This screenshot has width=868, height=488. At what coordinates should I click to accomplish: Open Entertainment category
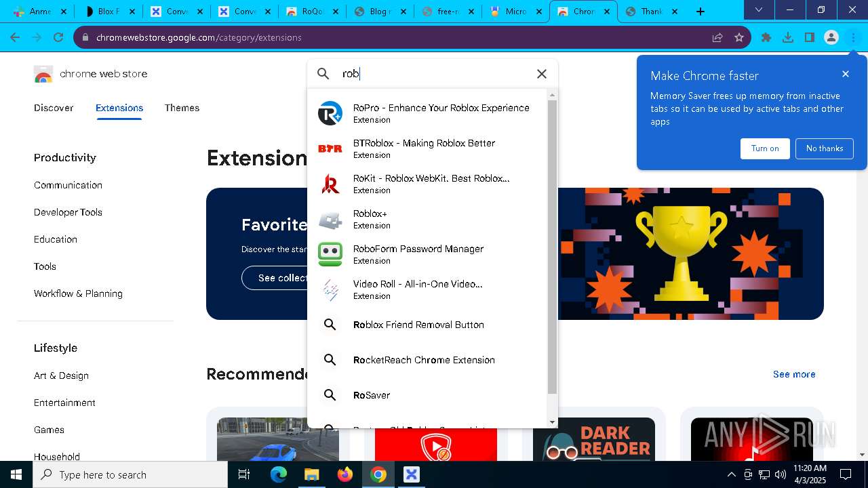(64, 403)
